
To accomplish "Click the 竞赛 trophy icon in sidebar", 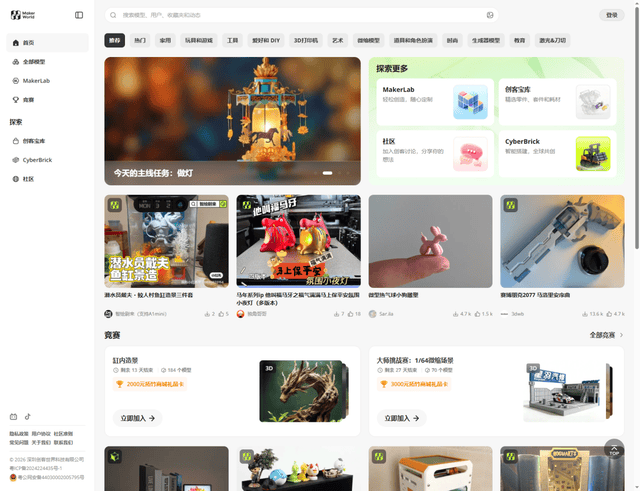I will tap(15, 100).
